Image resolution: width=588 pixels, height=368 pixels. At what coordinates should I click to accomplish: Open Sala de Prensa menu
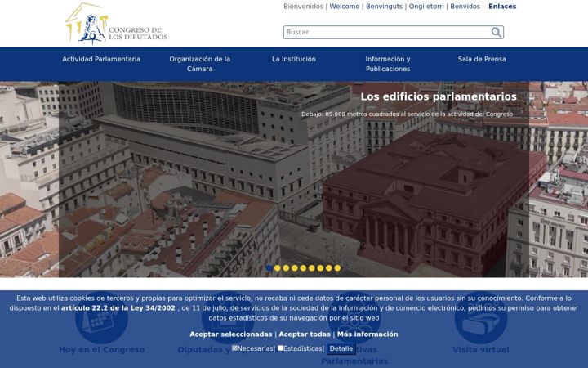pyautogui.click(x=482, y=59)
